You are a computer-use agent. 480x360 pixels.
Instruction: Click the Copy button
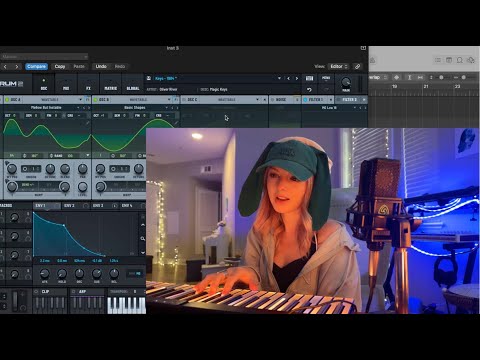pyautogui.click(x=60, y=67)
